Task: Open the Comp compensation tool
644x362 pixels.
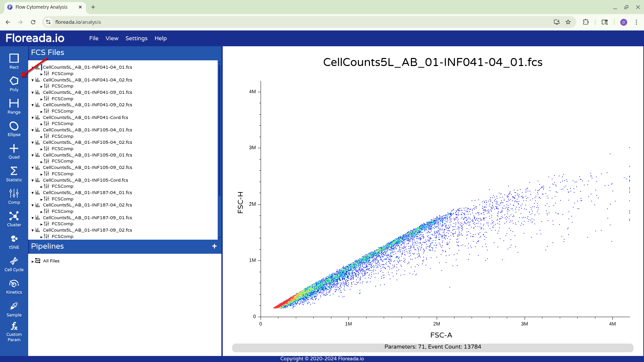Action: [x=14, y=196]
